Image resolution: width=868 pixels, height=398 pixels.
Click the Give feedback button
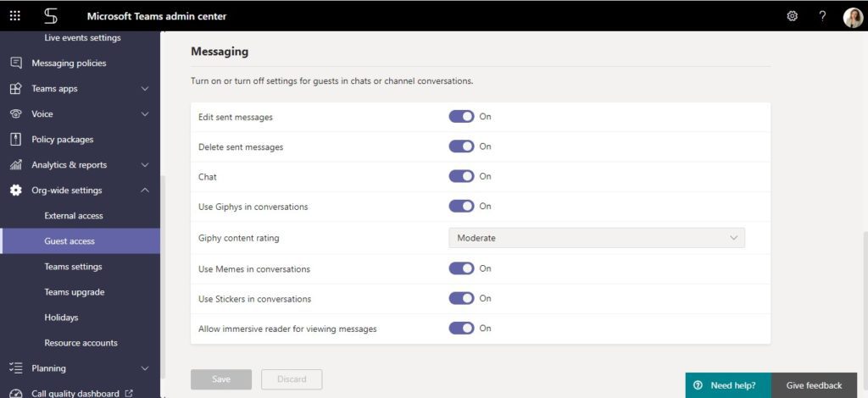[814, 385]
